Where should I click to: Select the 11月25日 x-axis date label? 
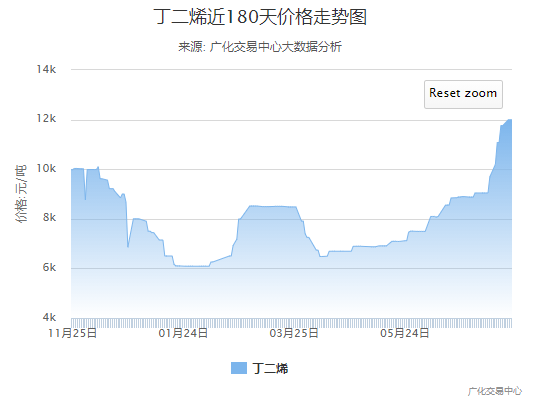coord(73,333)
